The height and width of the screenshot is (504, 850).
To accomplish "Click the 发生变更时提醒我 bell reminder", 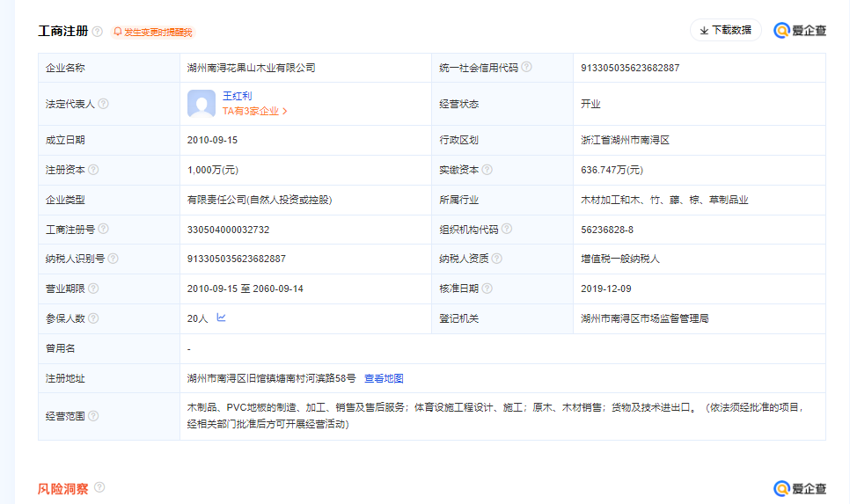I will coord(153,32).
